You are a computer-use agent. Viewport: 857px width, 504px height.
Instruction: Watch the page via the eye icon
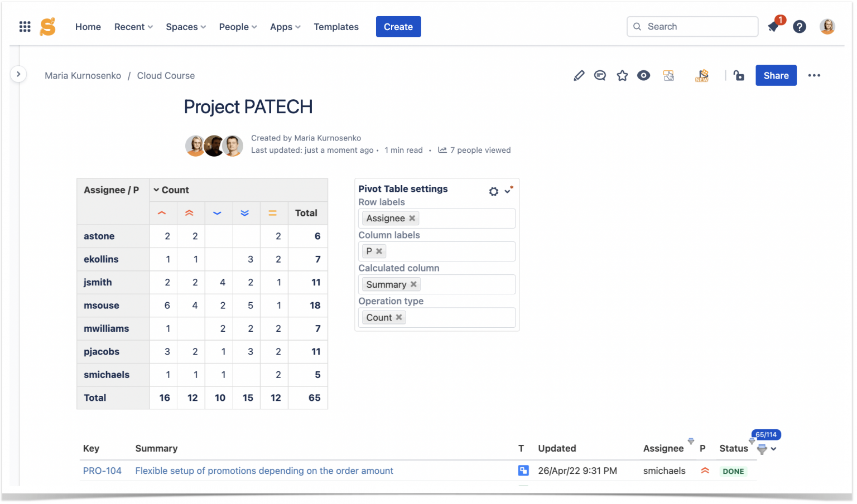644,75
